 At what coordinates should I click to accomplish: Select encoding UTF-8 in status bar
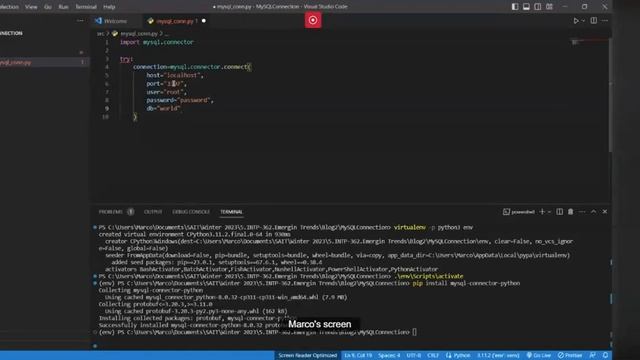tap(414, 356)
